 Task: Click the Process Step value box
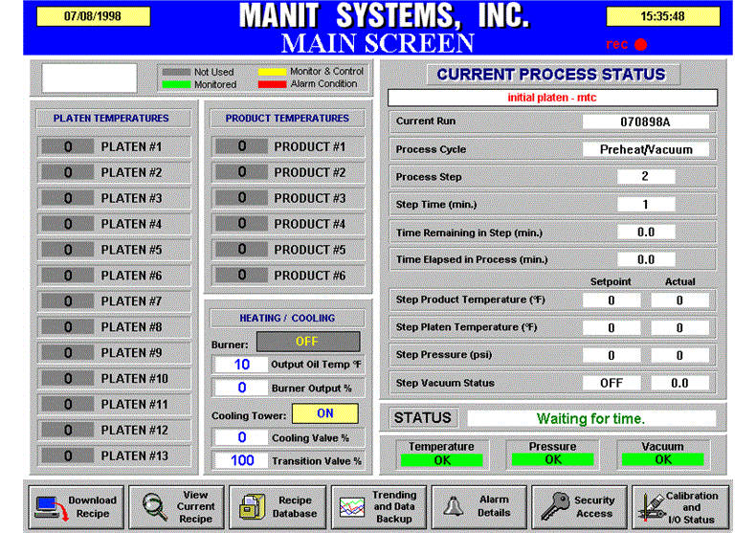[646, 177]
